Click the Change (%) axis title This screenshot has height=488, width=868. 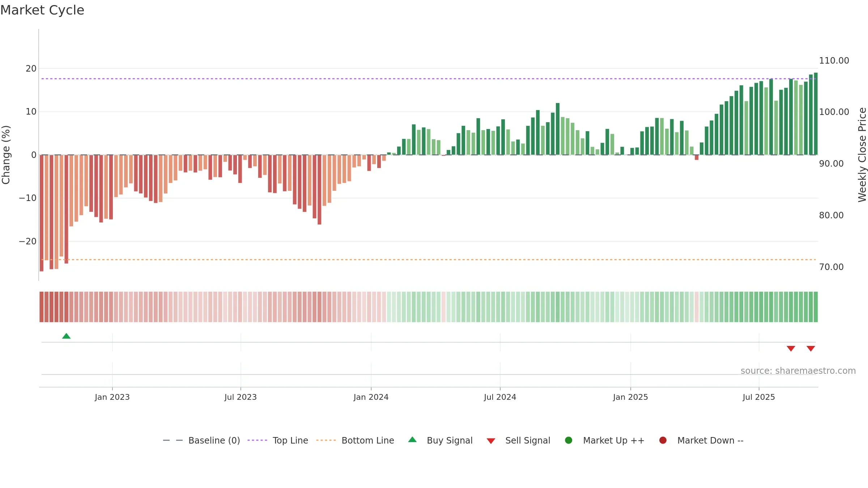click(6, 155)
